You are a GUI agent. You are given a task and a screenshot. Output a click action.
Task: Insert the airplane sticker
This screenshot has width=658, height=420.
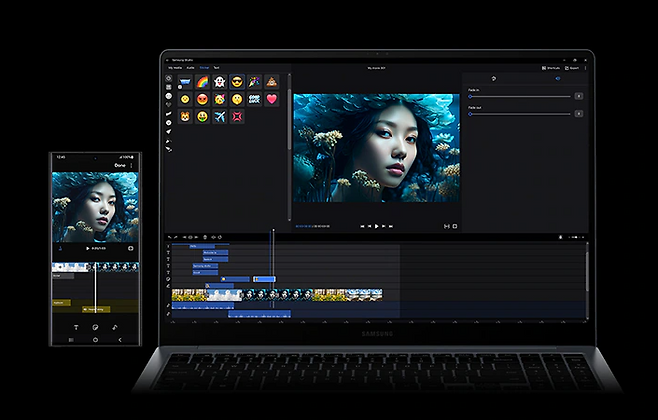pos(220,116)
